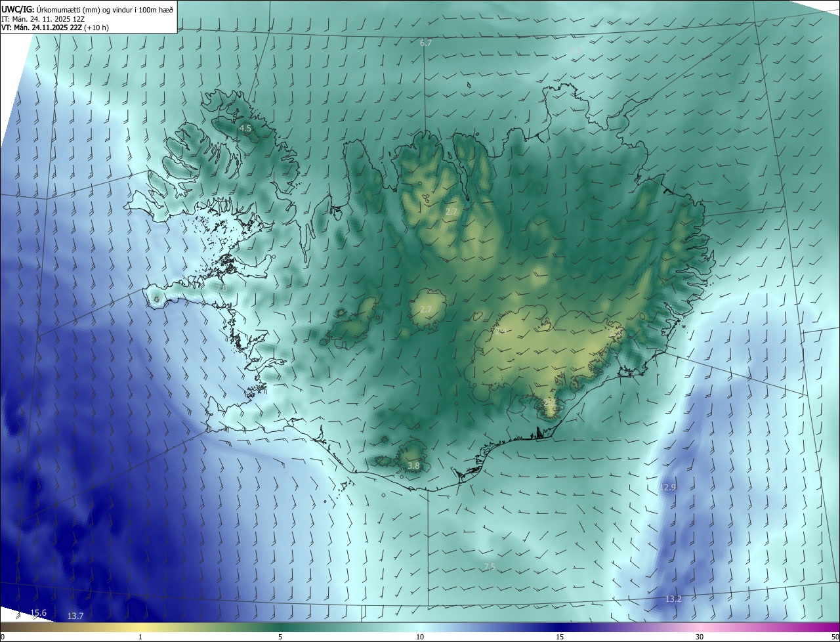Click the valid time line 'VT: Mán. 24.11.2025 22Z (+10 h)'
840x642 pixels.
(x=56, y=28)
